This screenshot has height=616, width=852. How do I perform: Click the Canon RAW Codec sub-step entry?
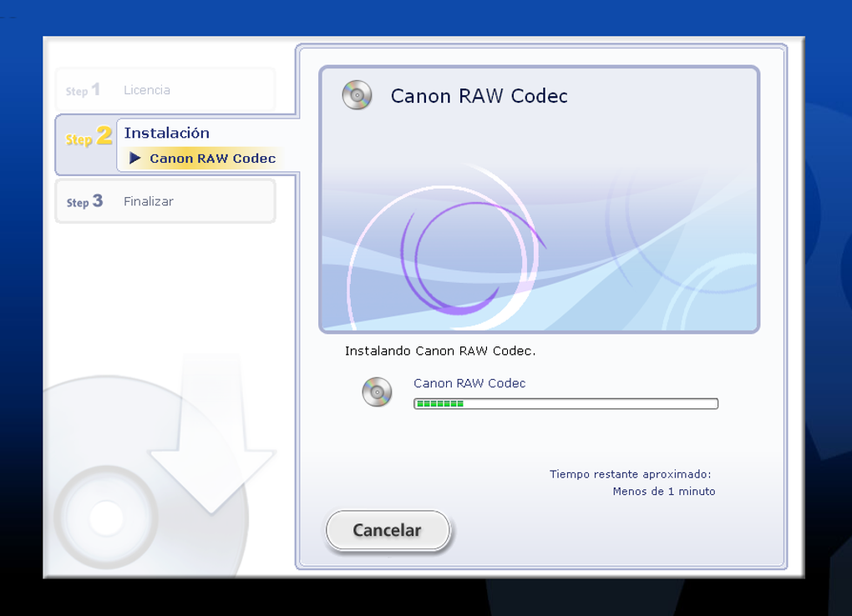[204, 158]
